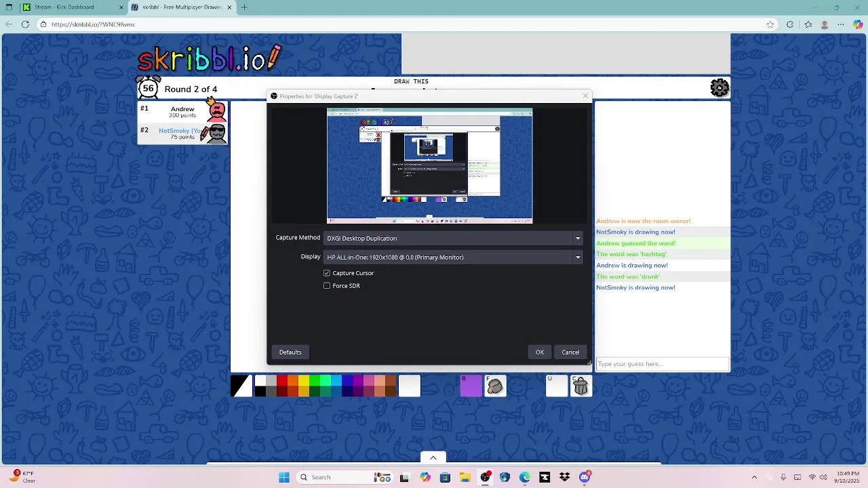
Task: Expand the bottom chevron below the toolbar
Action: pos(433,457)
